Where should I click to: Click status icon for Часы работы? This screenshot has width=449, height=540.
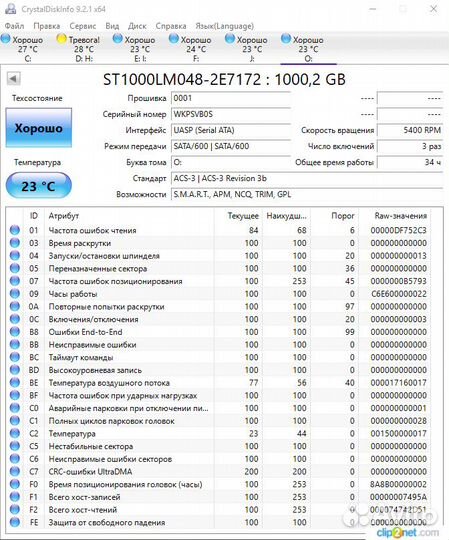click(x=14, y=294)
